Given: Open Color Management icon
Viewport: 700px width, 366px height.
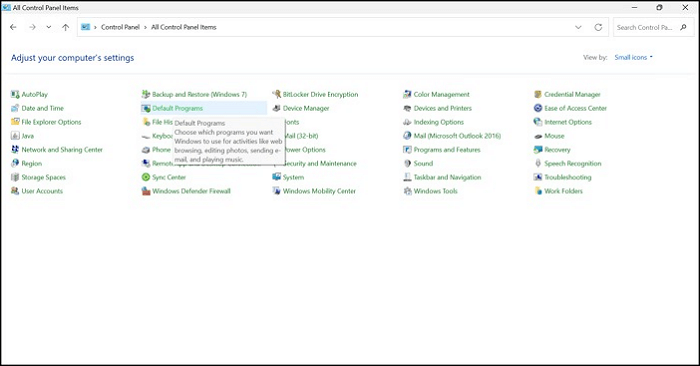Looking at the screenshot, I should click(x=407, y=94).
